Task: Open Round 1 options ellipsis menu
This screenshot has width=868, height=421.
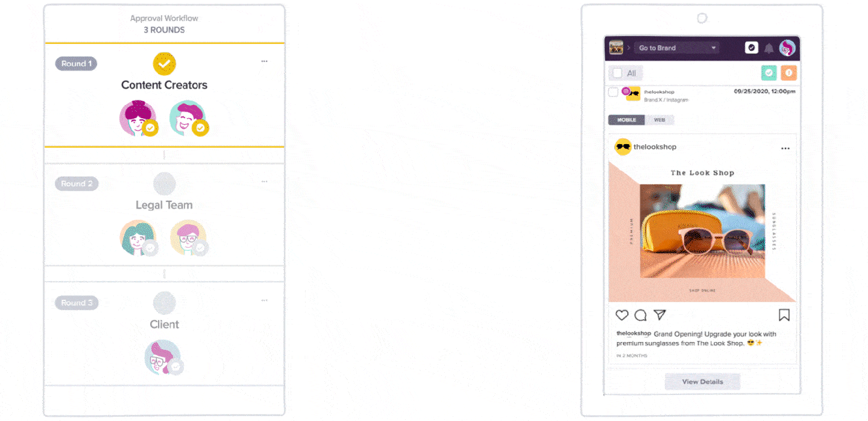Action: [x=264, y=62]
